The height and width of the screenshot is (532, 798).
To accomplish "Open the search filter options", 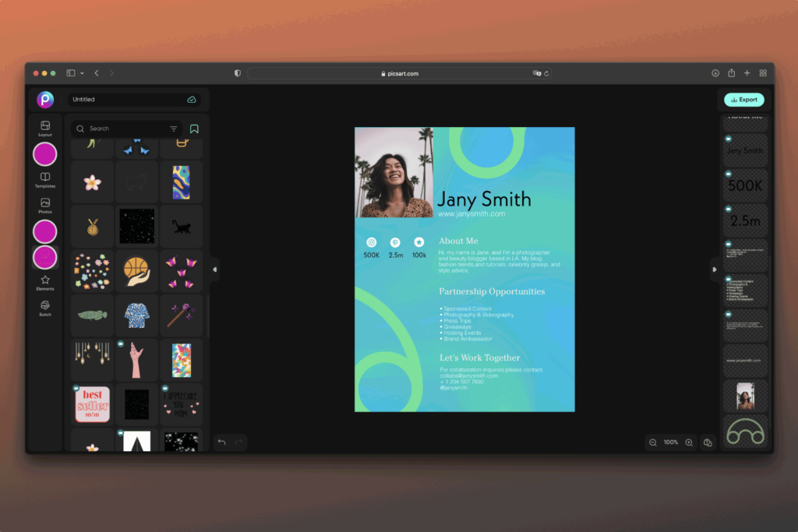I will pos(173,129).
